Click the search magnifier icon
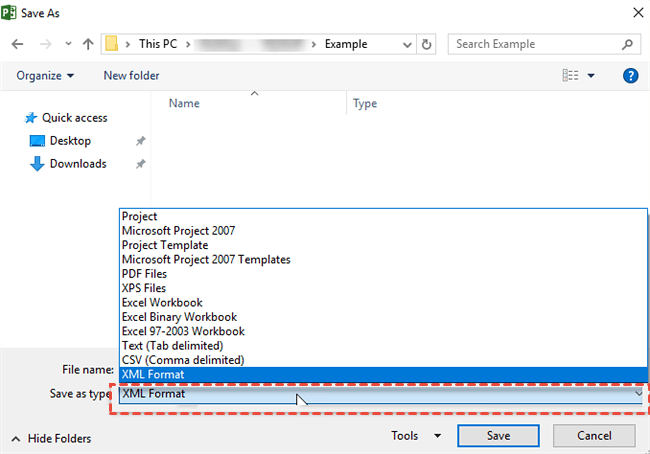The width and height of the screenshot is (650, 454). coord(628,44)
